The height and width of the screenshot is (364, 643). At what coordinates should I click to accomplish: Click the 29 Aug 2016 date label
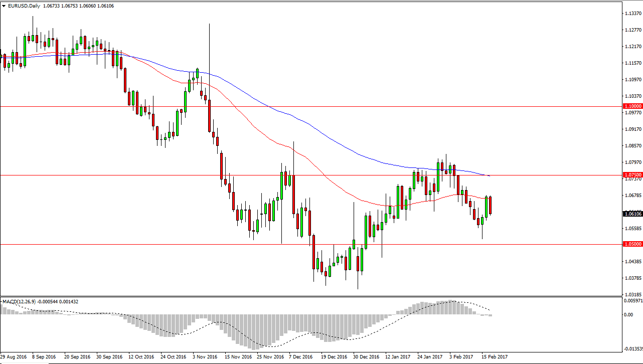[14, 356]
